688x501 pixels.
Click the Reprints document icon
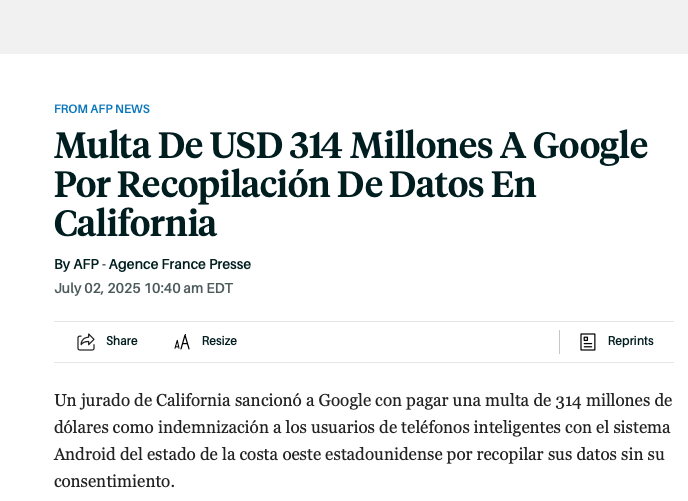pyautogui.click(x=588, y=342)
